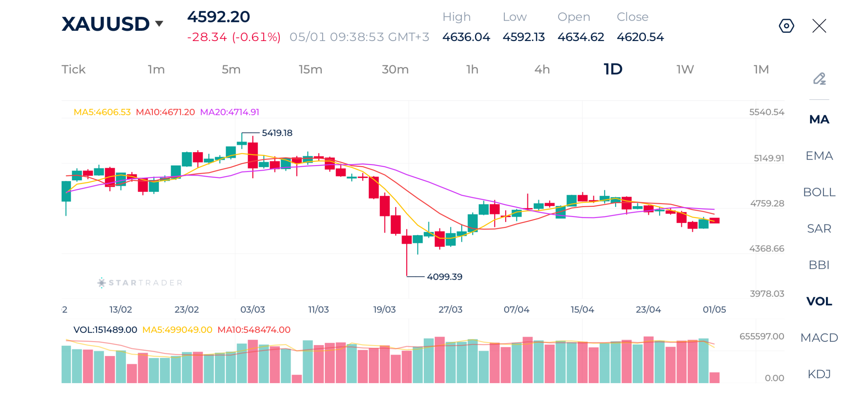Click the XAUUSD symbol name
This screenshot has width=868, height=399.
[x=105, y=24]
